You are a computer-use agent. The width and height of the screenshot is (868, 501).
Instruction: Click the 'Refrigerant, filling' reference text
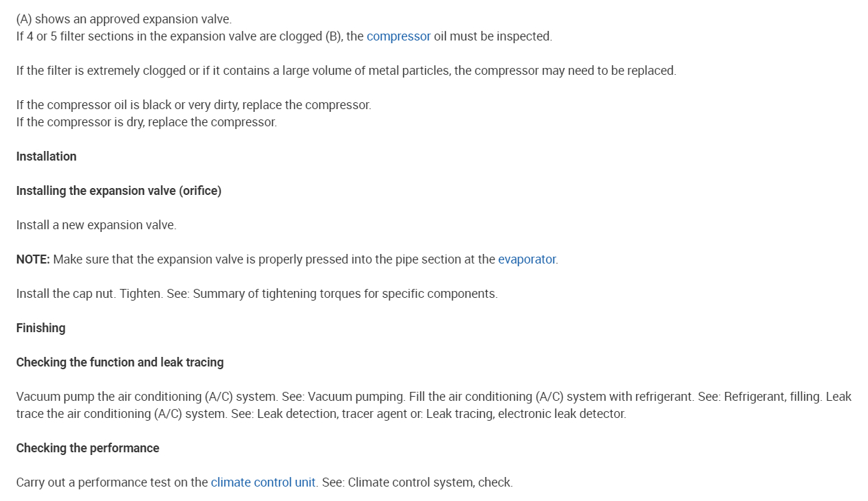tap(771, 397)
